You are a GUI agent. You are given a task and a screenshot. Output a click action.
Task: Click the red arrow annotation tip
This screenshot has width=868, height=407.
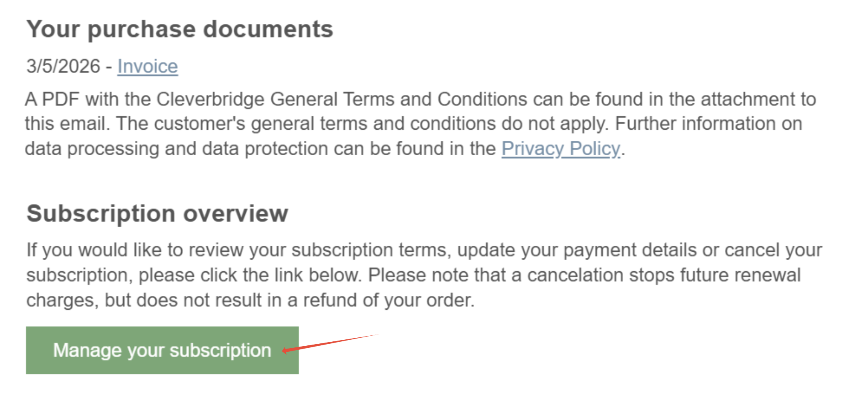284,351
